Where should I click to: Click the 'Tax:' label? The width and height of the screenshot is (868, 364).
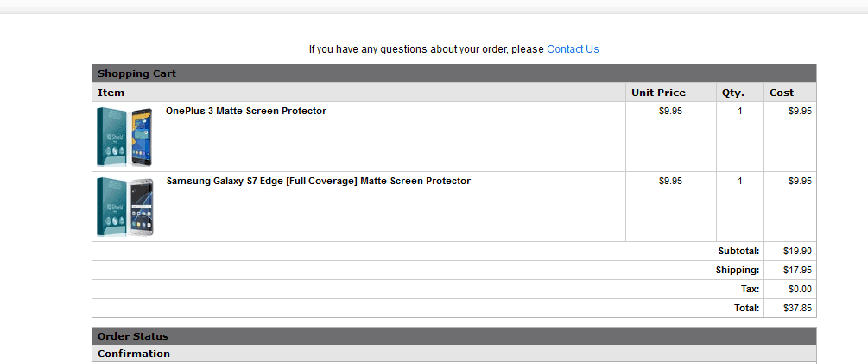tap(750, 289)
